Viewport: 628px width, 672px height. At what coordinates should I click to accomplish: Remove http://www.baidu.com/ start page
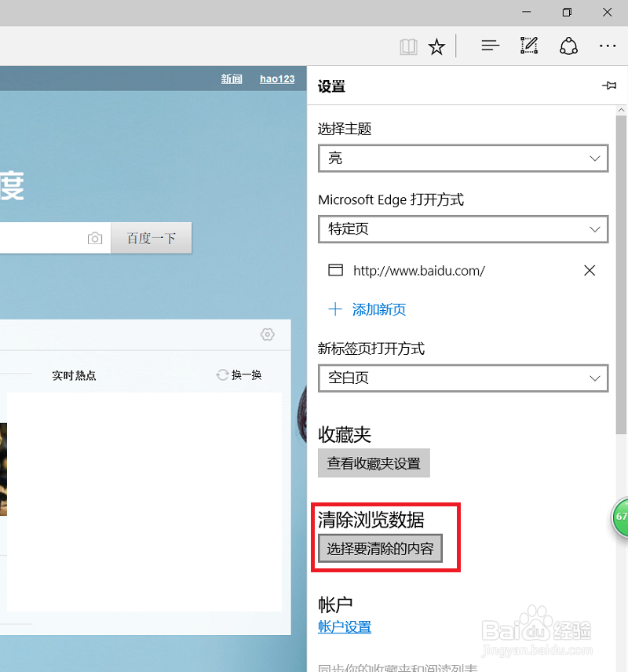point(590,270)
